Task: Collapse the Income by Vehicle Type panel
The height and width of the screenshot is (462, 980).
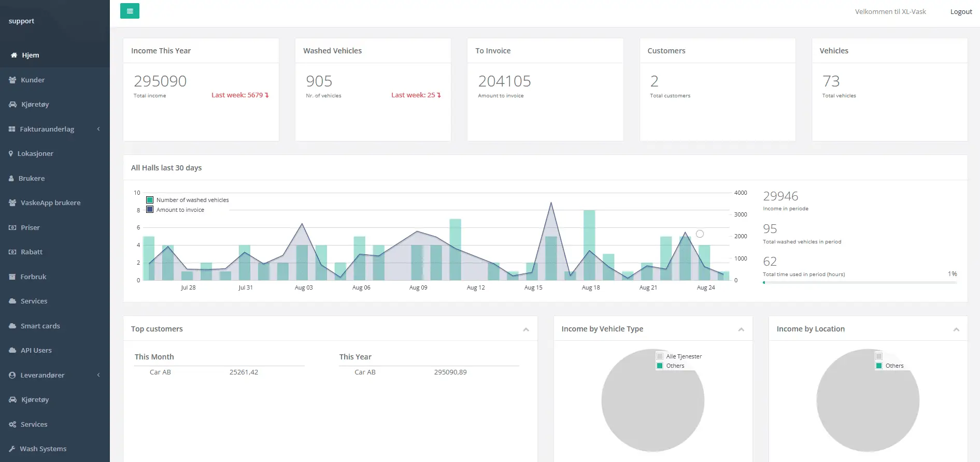Action: point(741,329)
